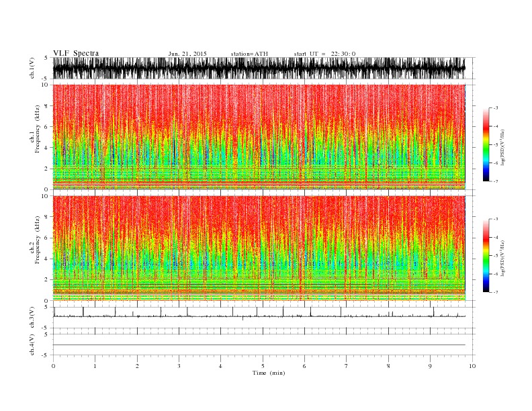Select the date text "Jun. 21, 2015"
The width and height of the screenshot is (532, 411).
(187, 54)
